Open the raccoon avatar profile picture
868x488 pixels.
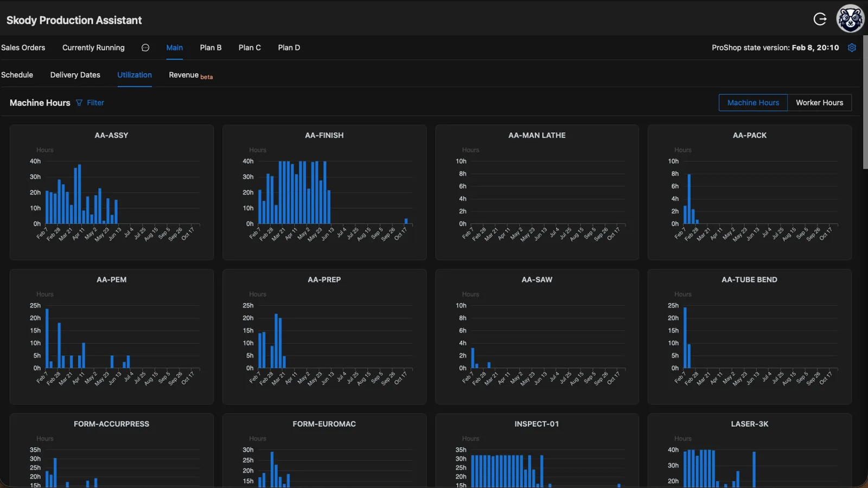coord(850,19)
